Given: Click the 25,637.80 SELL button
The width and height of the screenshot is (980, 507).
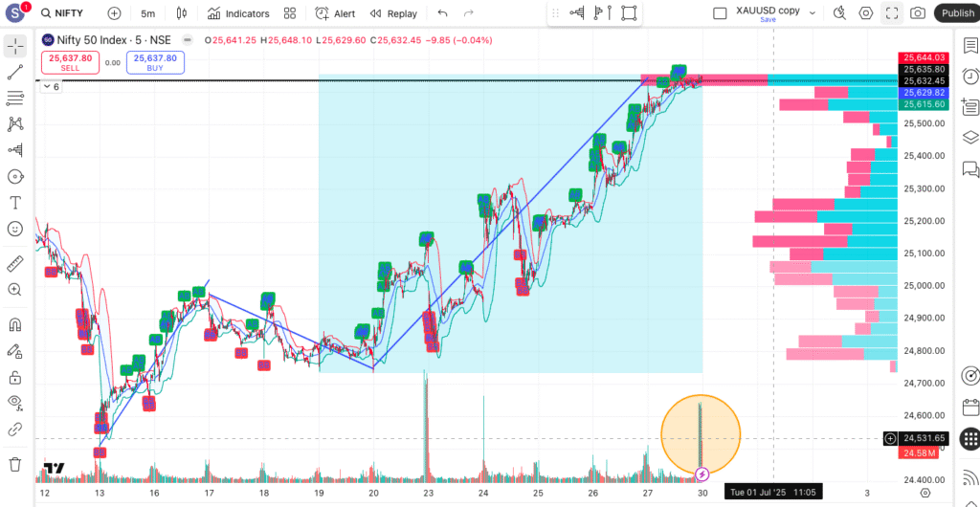Looking at the screenshot, I should (x=70, y=62).
